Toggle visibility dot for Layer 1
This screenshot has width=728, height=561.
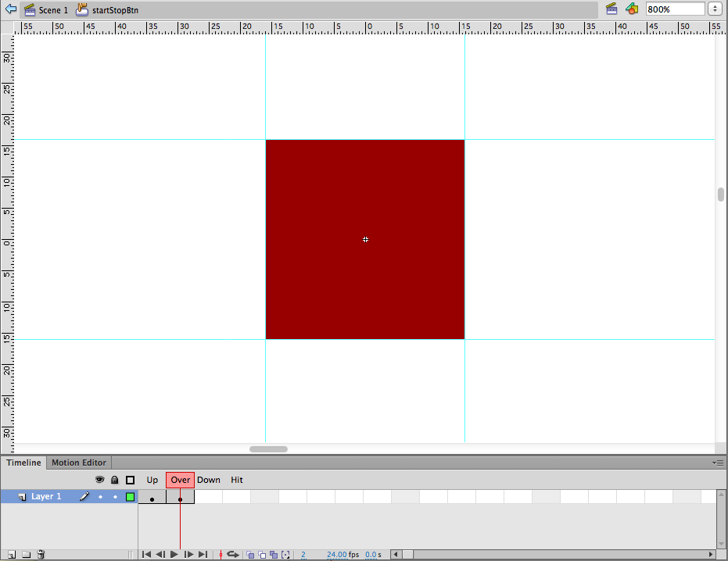[x=100, y=497]
